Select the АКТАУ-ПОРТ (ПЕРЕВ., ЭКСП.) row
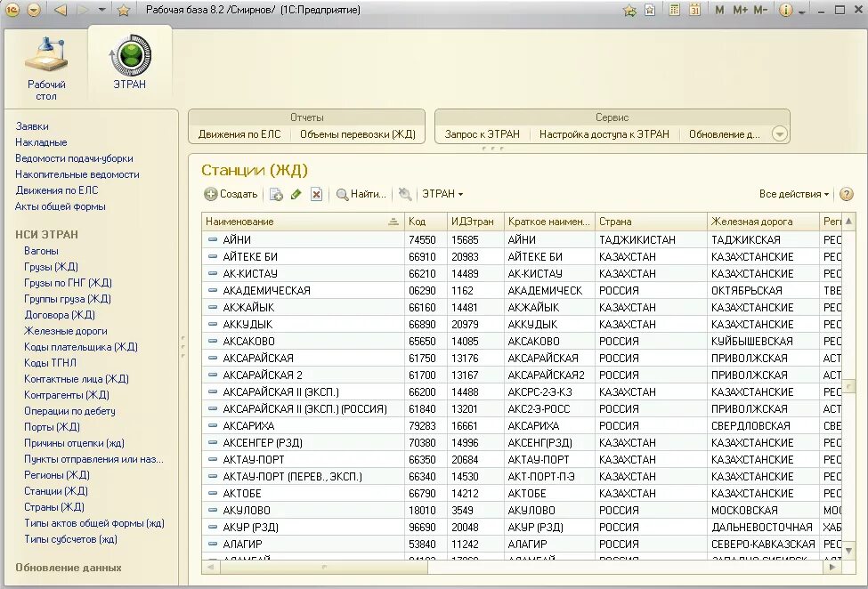 pyautogui.click(x=521, y=477)
